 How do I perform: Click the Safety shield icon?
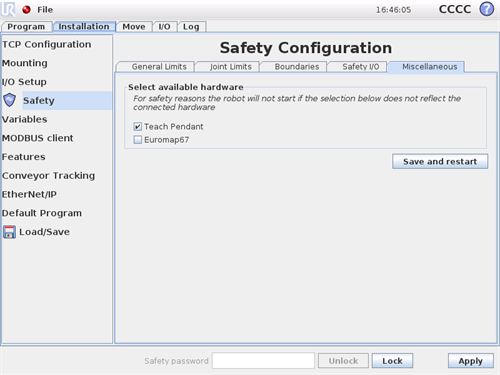10,100
